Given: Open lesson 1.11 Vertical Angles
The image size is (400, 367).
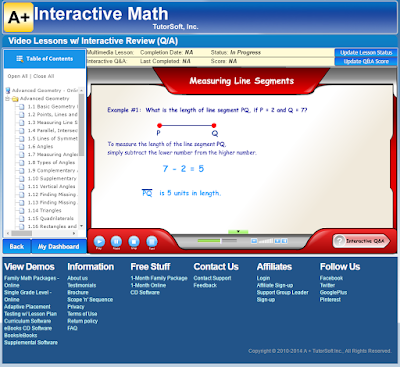Looking at the screenshot, I should [51, 187].
